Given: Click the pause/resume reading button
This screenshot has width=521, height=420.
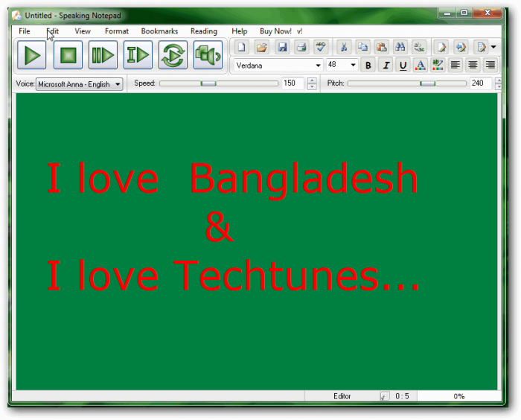Looking at the screenshot, I should (103, 55).
